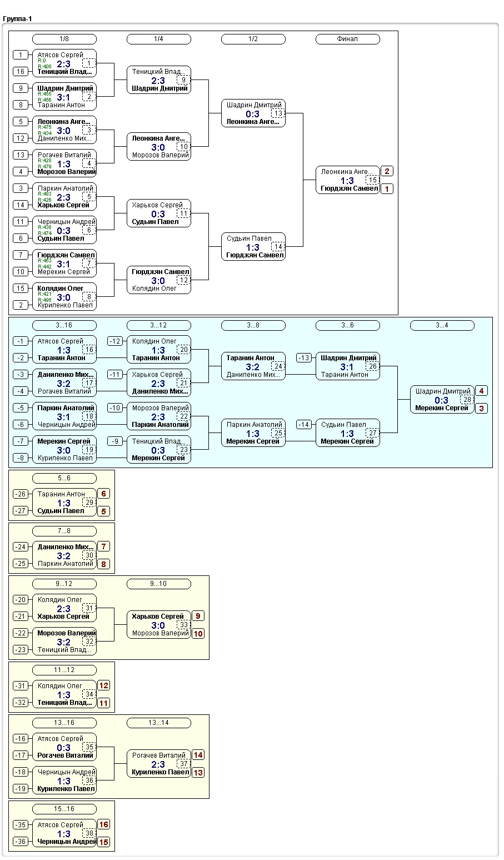Click Мерекин Сергей in the 3...4 match
The image size is (504, 860).
pyautogui.click(x=442, y=408)
